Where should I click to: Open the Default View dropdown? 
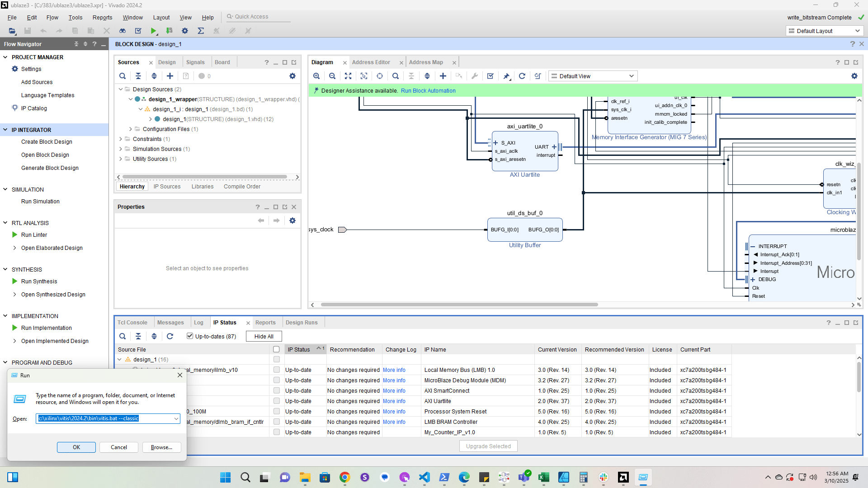click(x=593, y=76)
